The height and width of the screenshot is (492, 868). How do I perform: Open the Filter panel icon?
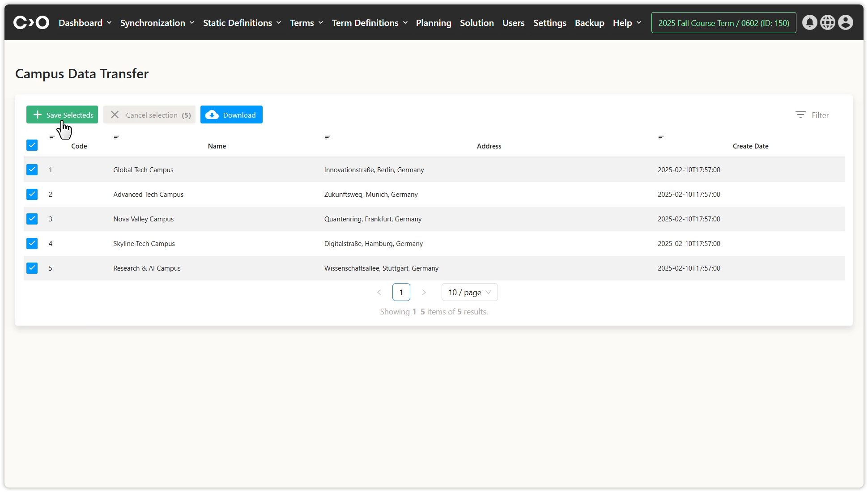point(800,115)
